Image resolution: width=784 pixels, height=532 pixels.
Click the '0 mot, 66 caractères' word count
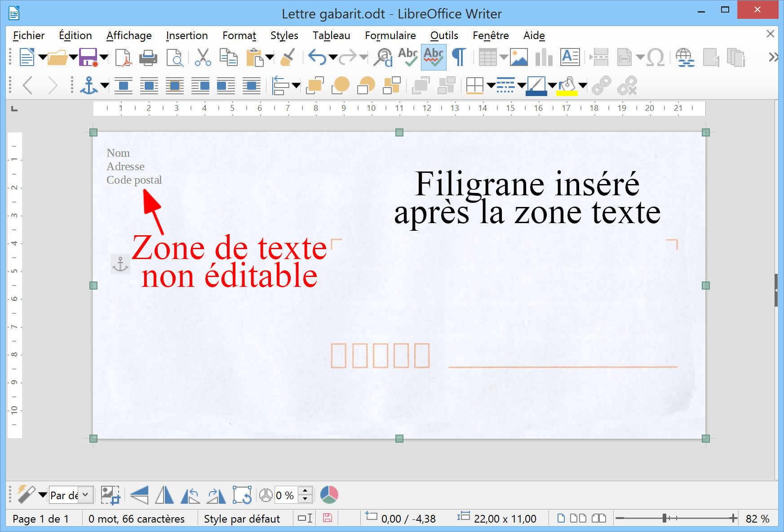click(137, 519)
